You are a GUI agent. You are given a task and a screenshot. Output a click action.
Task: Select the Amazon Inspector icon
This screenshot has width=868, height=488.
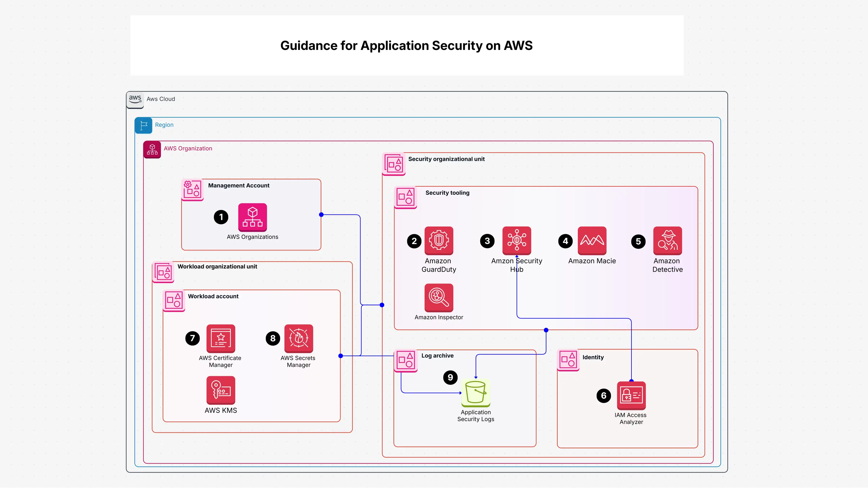point(439,298)
